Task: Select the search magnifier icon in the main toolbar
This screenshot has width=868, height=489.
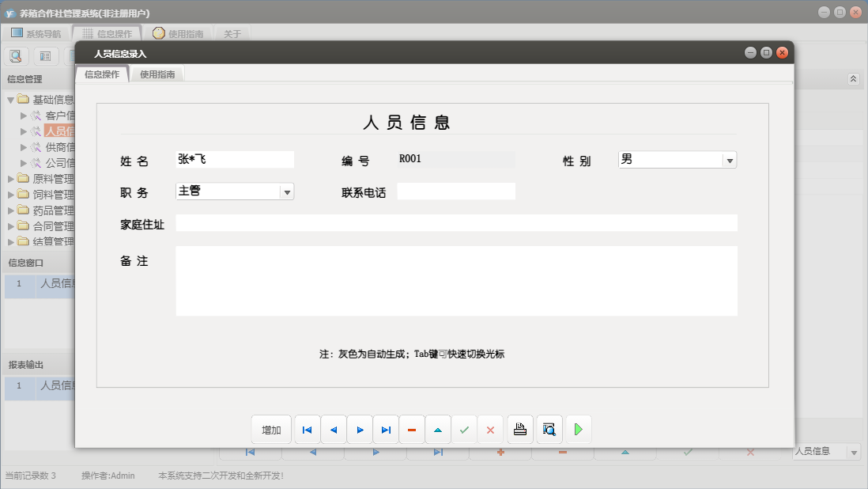Action: point(16,55)
